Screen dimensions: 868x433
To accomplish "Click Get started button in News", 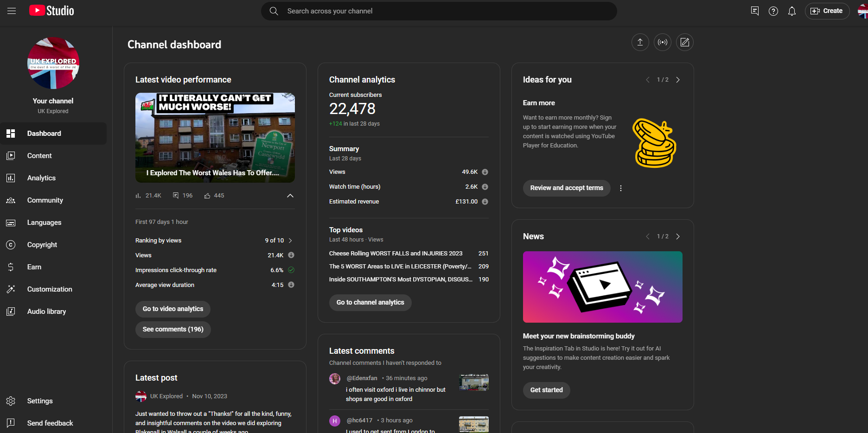I will point(547,390).
